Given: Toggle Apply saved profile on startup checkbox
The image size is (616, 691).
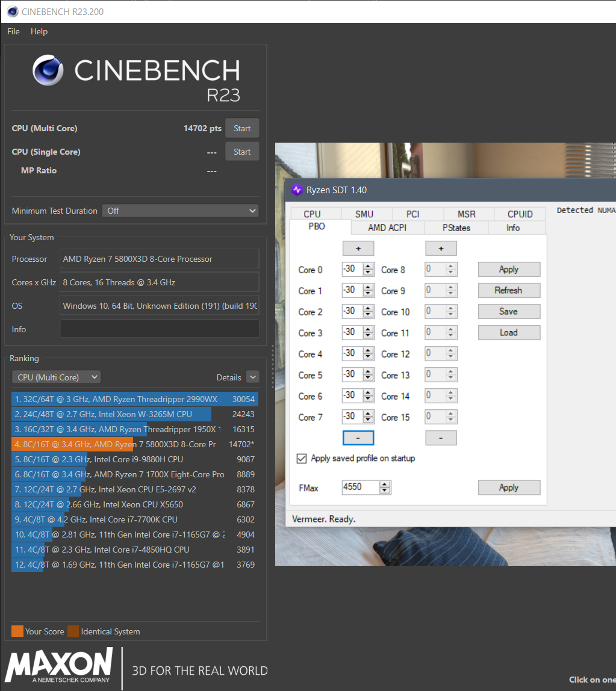Looking at the screenshot, I should tap(302, 459).
